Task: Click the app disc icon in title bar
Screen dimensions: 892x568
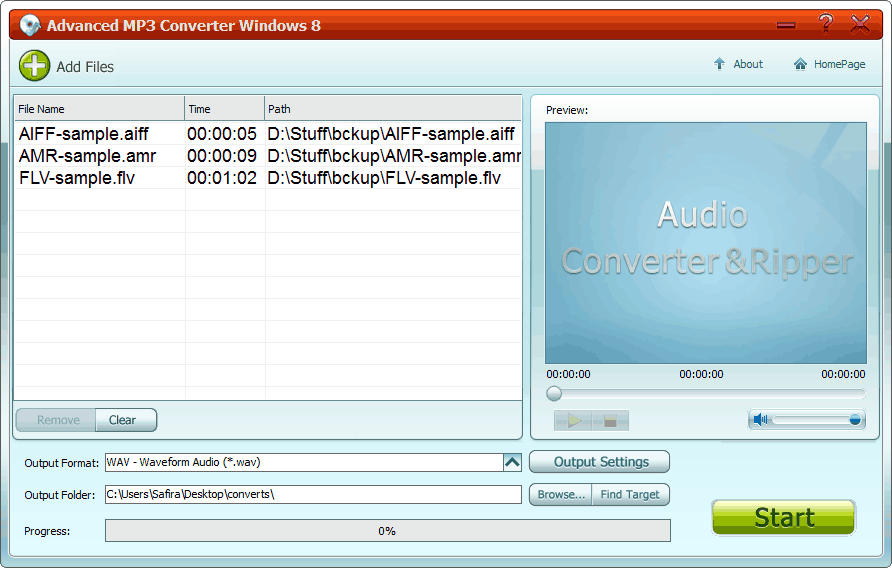Action: click(30, 25)
